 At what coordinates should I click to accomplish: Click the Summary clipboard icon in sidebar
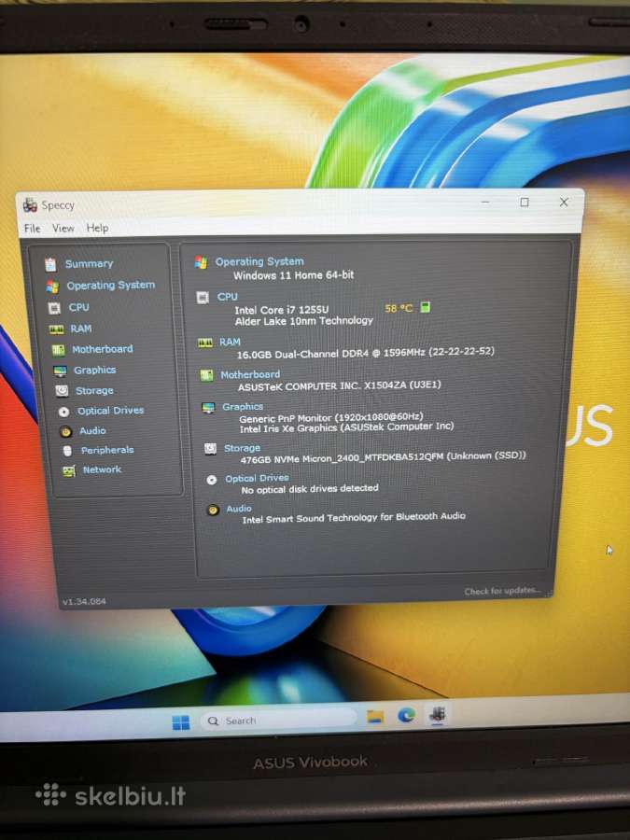pyautogui.click(x=50, y=264)
